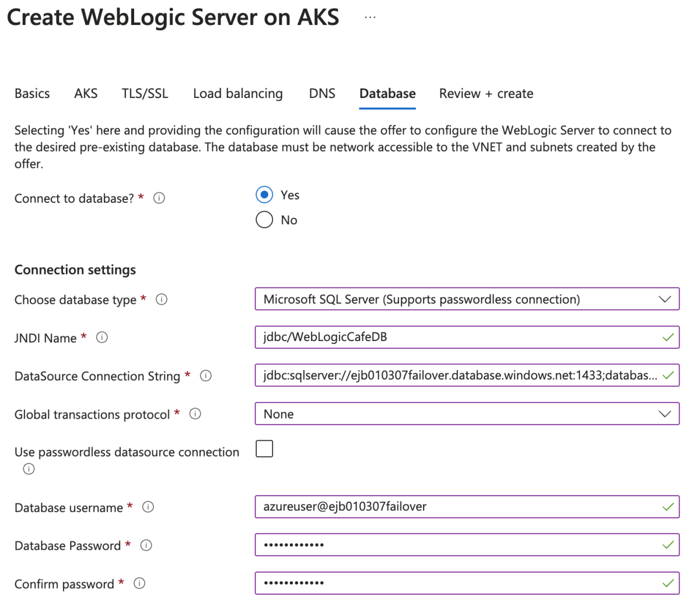Click Global transactions protocol info icon

[x=195, y=414]
